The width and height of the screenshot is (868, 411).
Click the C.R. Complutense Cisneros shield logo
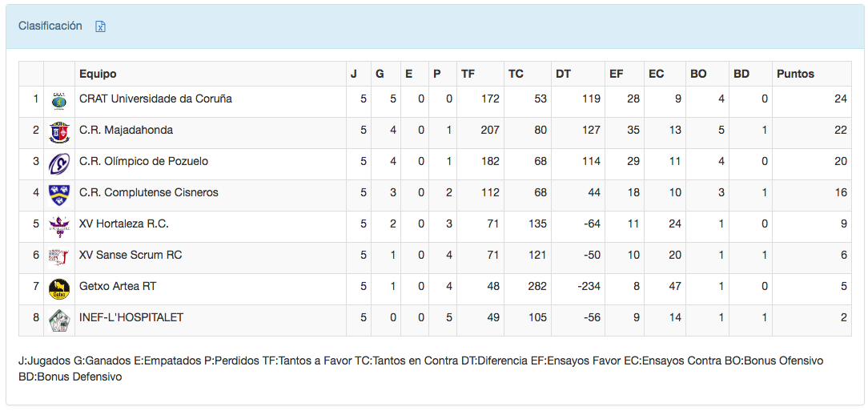pos(58,194)
